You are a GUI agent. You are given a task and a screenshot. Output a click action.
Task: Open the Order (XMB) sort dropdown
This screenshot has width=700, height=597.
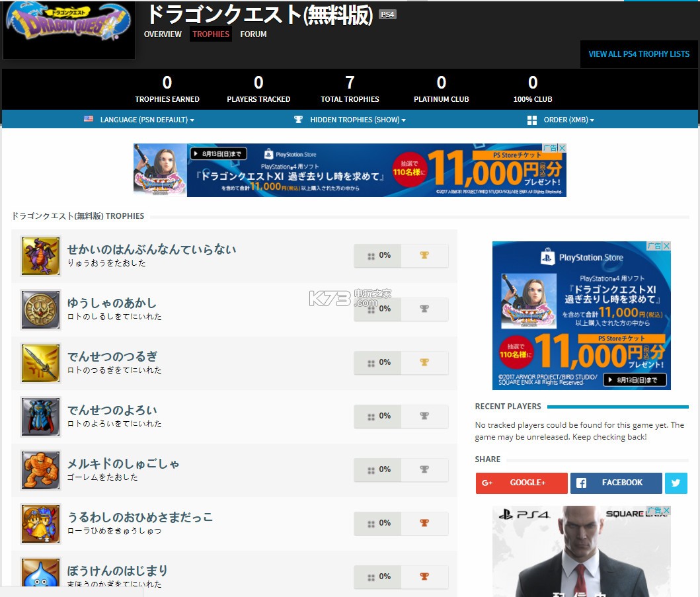561,120
